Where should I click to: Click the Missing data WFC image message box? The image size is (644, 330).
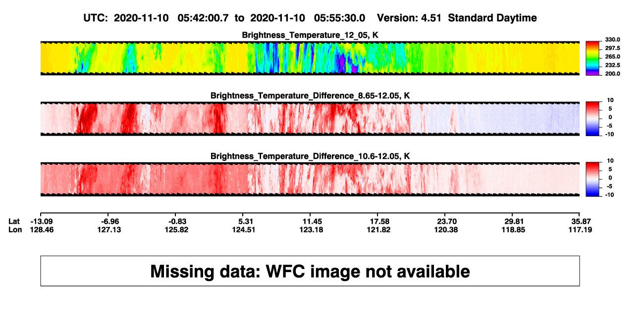click(x=310, y=271)
